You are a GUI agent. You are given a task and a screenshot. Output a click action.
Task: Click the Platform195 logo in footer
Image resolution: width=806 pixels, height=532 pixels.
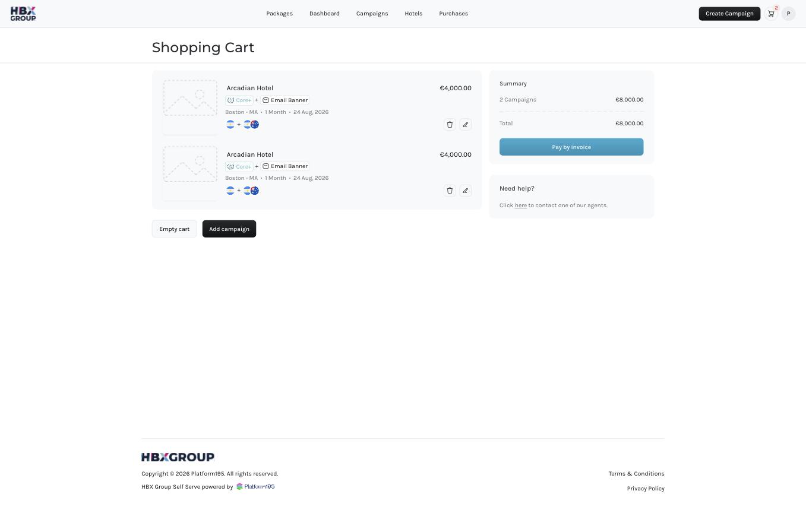[x=255, y=487]
